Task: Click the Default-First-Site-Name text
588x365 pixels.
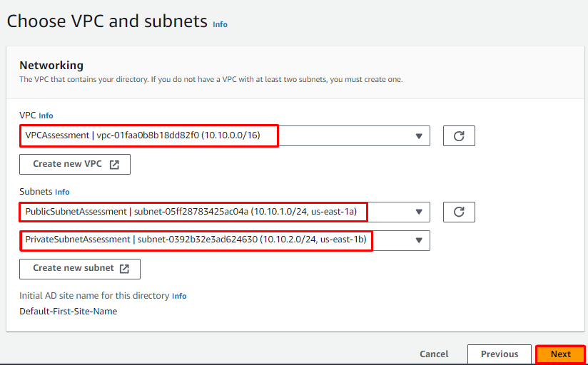Action: coord(69,312)
